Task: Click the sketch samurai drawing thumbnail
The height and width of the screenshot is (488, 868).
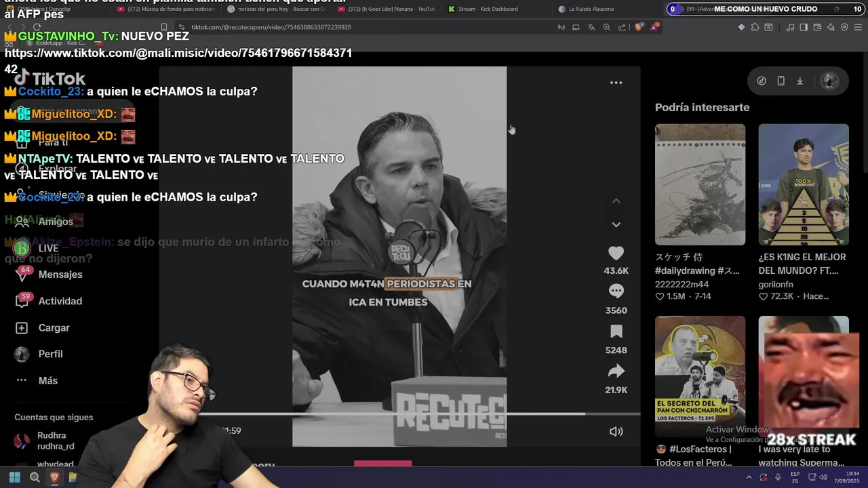Action: tap(700, 184)
